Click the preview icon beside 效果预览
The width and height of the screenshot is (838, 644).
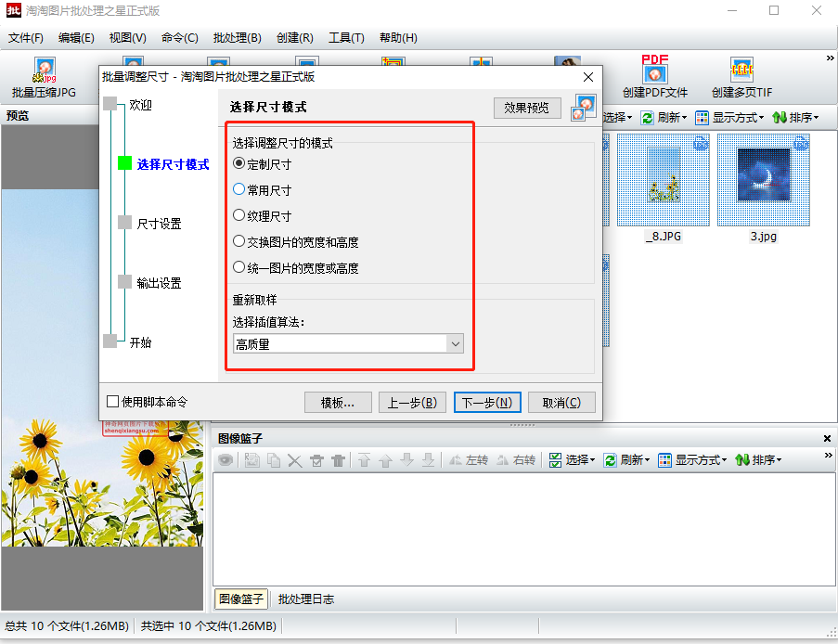pos(583,108)
